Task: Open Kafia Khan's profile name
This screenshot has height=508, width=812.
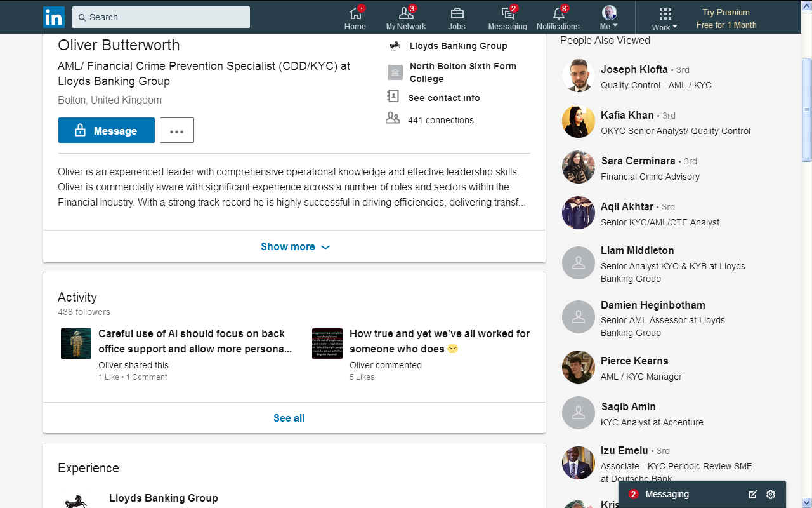Action: [627, 115]
